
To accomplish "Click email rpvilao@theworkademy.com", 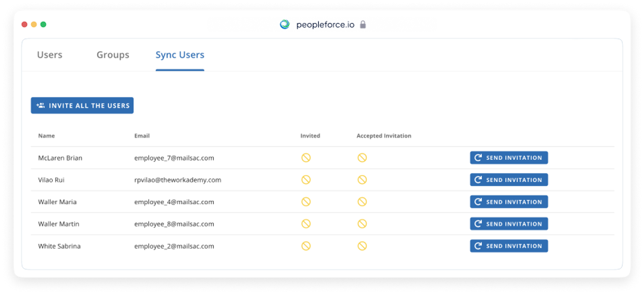I will click(x=178, y=180).
